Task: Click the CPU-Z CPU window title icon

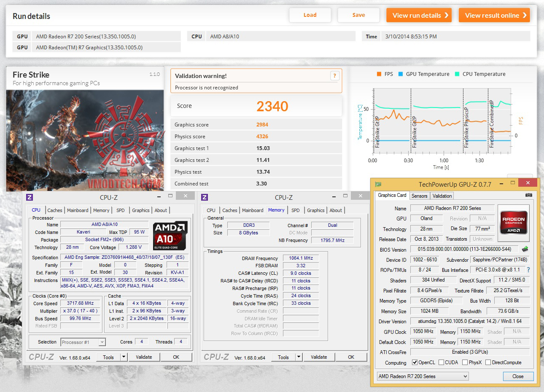Action: (30, 197)
